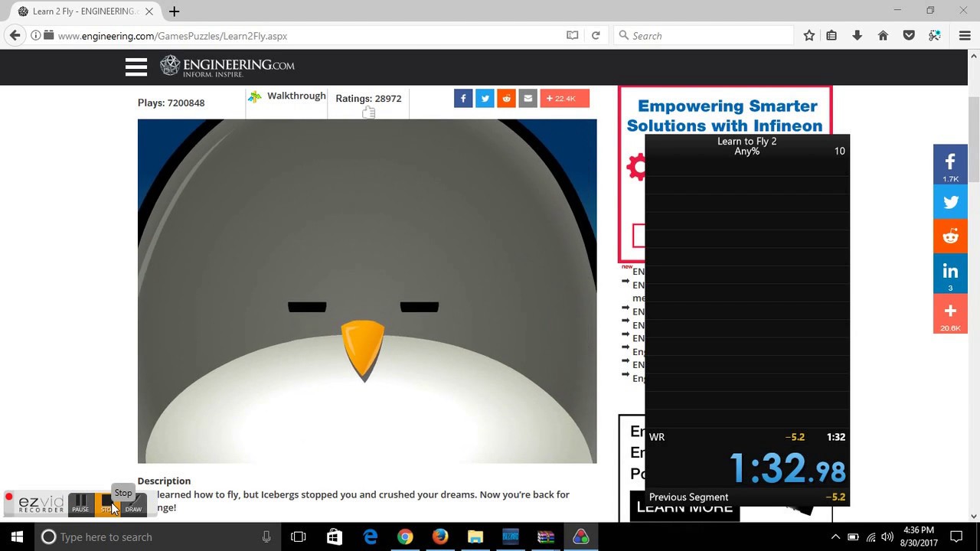Click the Plays: 7200848 text
Image resolution: width=980 pixels, height=551 pixels.
tap(171, 103)
